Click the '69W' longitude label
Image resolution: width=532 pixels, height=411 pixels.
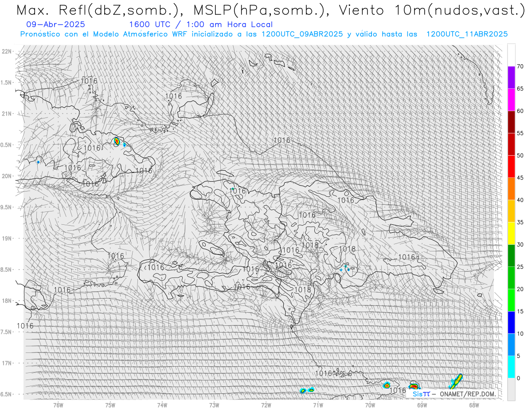point(422,404)
